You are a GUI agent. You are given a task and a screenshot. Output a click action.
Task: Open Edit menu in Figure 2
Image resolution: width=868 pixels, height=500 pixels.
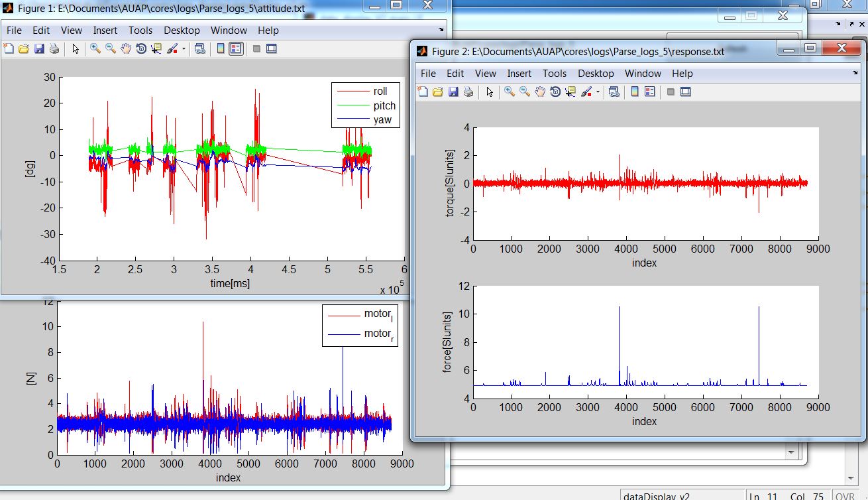coord(455,74)
